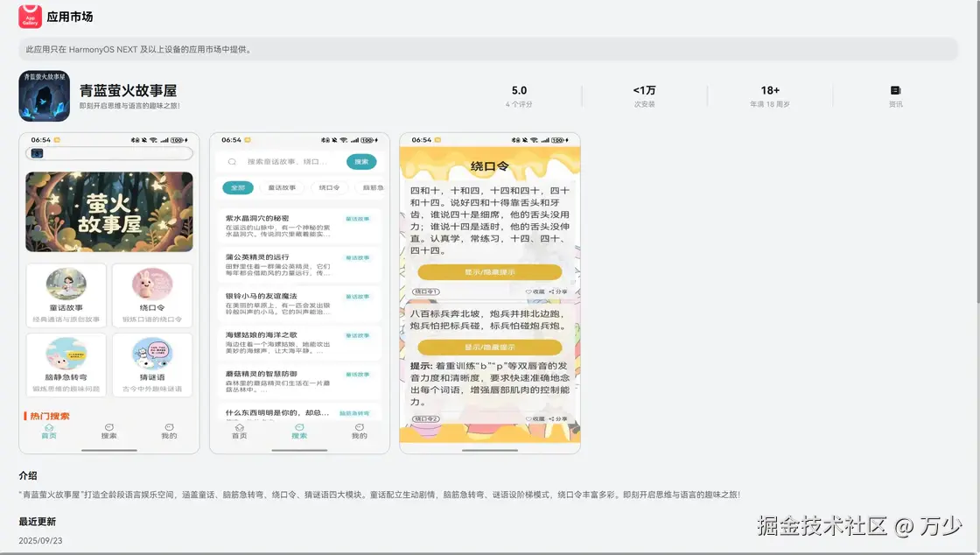Viewport: 980px width, 555px height.
Task: Click the 应用市场 header title
Action: click(x=70, y=17)
